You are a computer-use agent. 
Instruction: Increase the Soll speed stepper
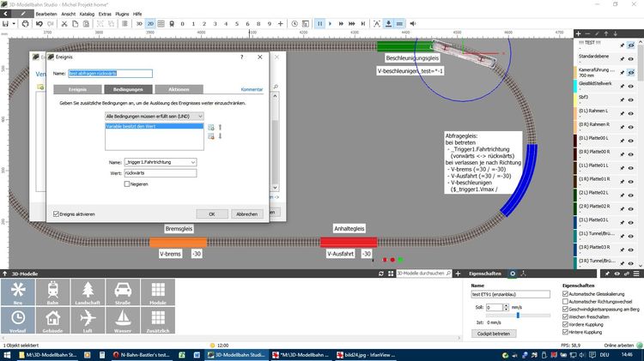506,305
